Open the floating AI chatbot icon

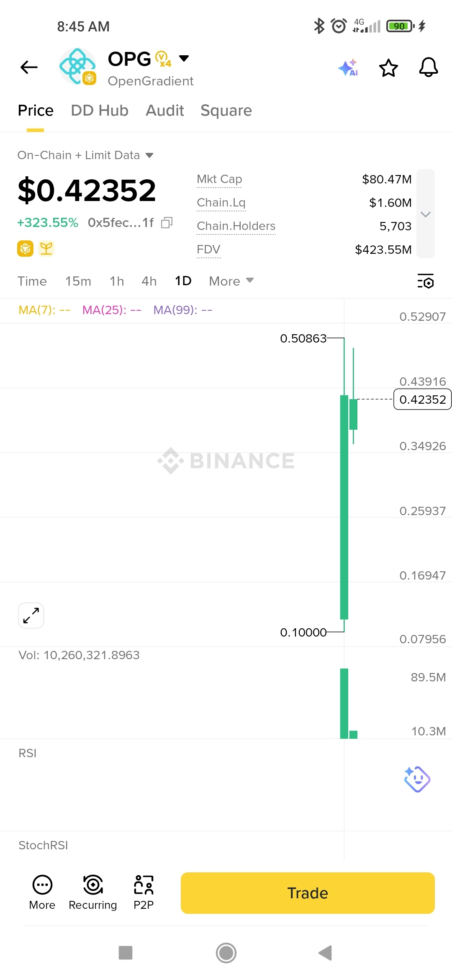[417, 779]
